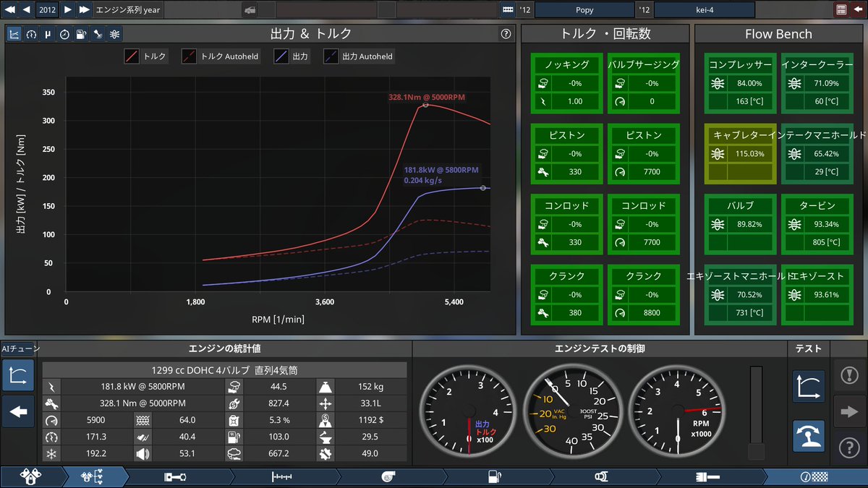Open the checkered flag test tab
This screenshot has width=868, height=488.
point(816,477)
